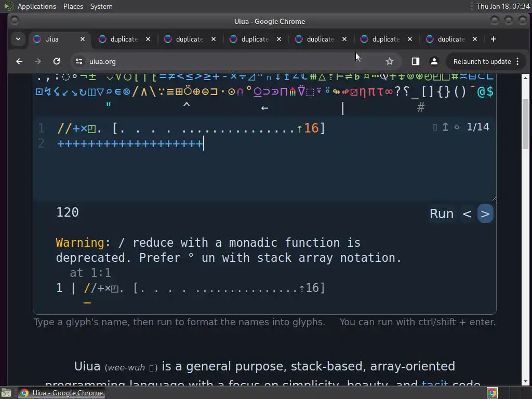Reload the page
Viewport: 532px width, 399px height.
tap(57, 61)
